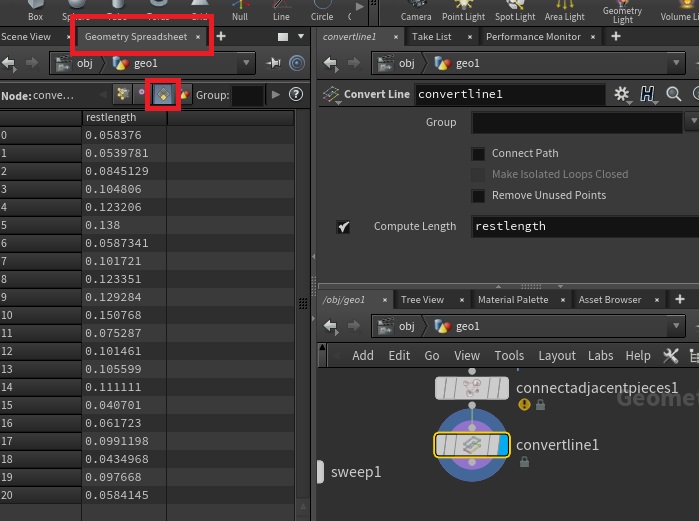Toggle convertline1 node display flag
The height and width of the screenshot is (521, 699).
pos(503,445)
